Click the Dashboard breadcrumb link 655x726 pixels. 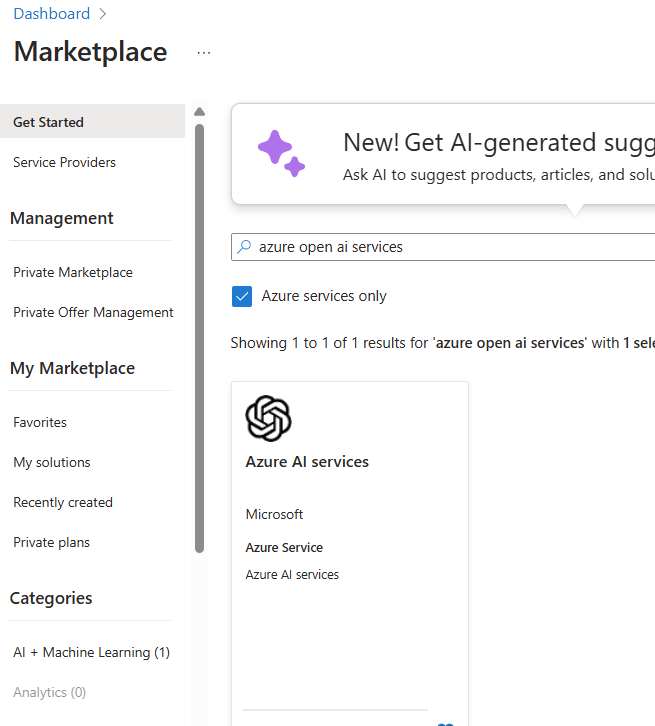click(51, 14)
